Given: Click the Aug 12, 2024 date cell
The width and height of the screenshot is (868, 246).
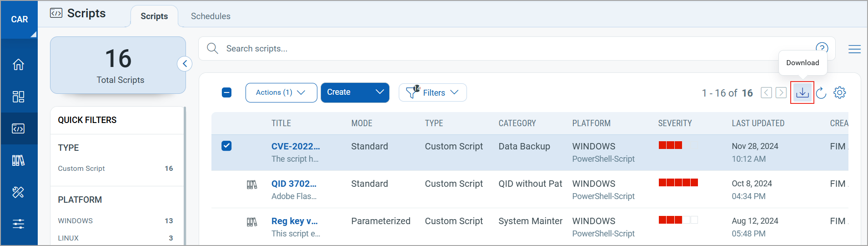Looking at the screenshot, I should point(755,221).
